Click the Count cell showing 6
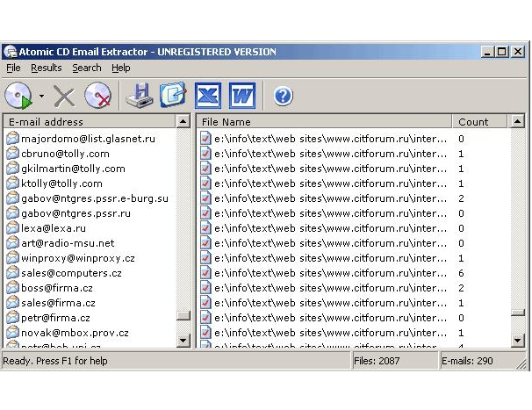This screenshot has width=532, height=410. (x=461, y=273)
